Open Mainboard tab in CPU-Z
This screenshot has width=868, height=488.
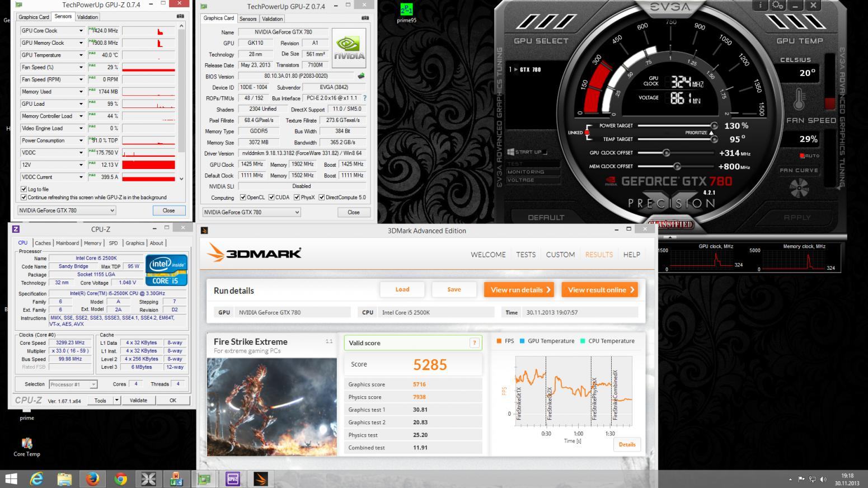tap(67, 243)
